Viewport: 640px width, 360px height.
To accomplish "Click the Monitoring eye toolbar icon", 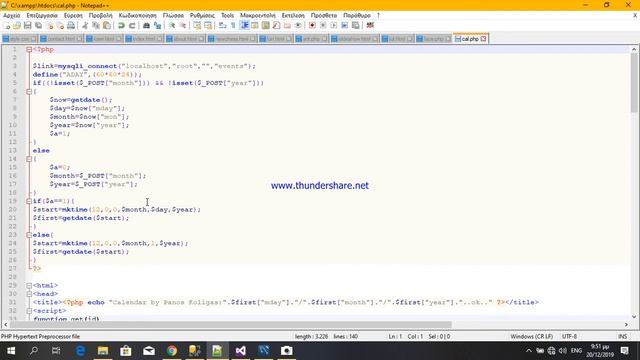I will point(298,25).
